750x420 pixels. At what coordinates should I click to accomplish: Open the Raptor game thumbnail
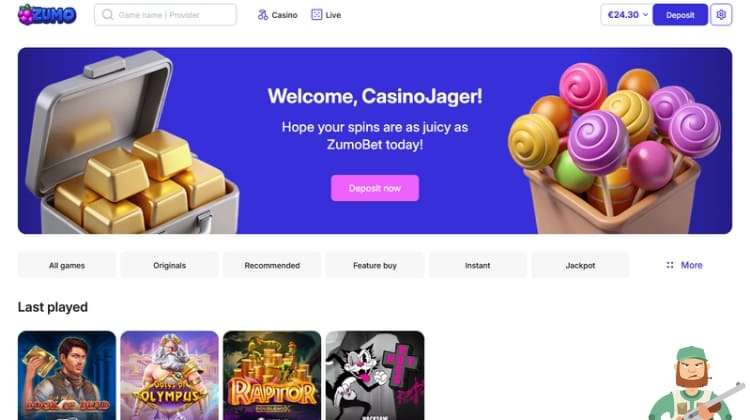coord(272,376)
